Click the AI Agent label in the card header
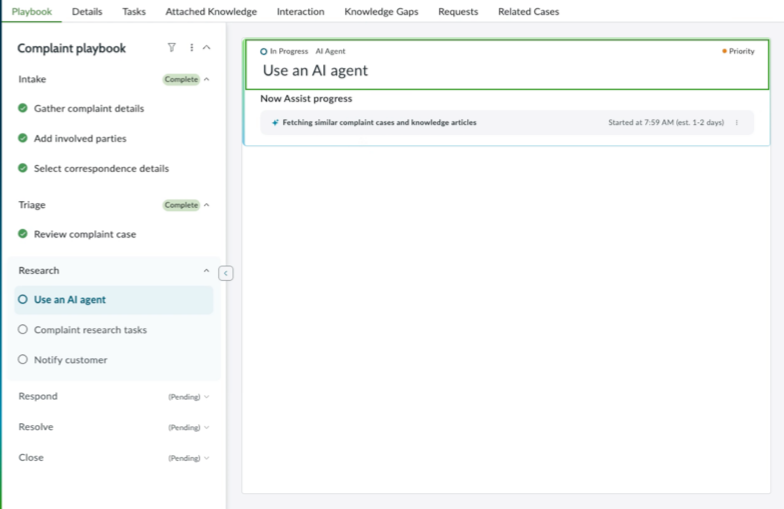The height and width of the screenshot is (509, 784). coord(330,52)
